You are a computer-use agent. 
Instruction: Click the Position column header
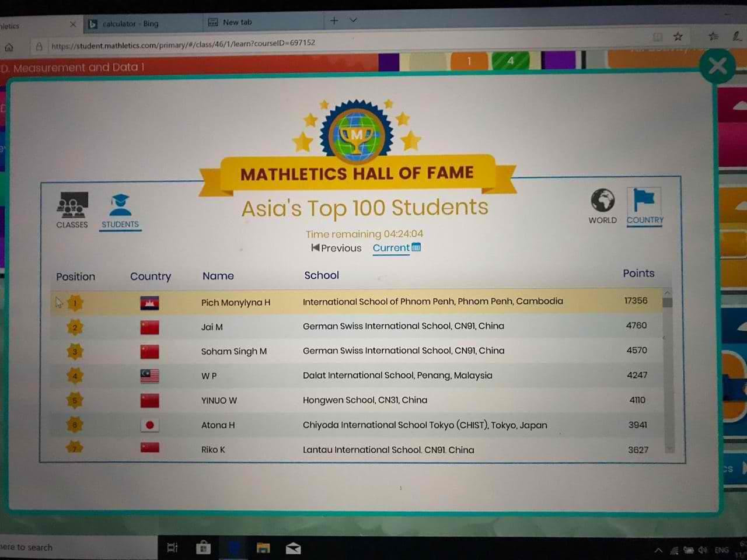coord(75,276)
